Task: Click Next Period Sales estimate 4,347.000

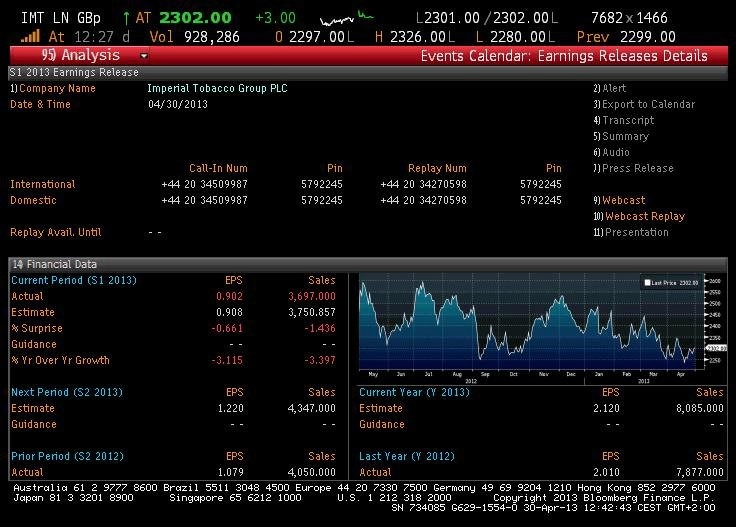Action: tap(312, 408)
